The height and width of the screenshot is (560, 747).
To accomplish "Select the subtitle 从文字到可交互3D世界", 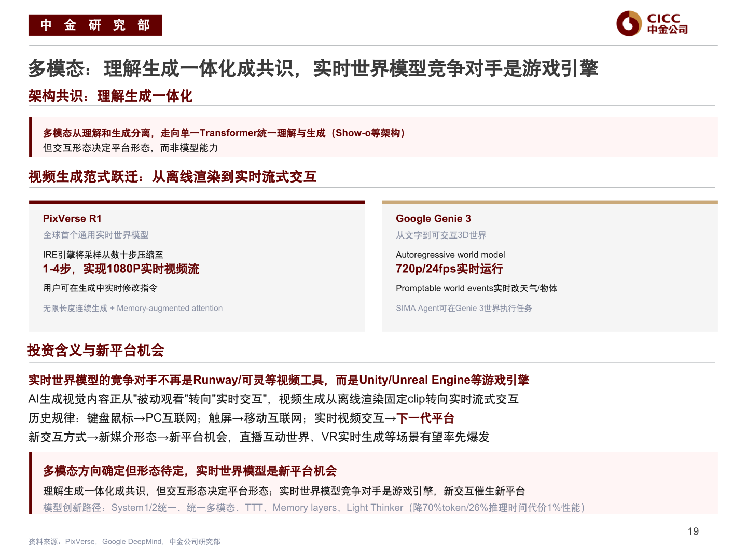I will coord(441,235).
